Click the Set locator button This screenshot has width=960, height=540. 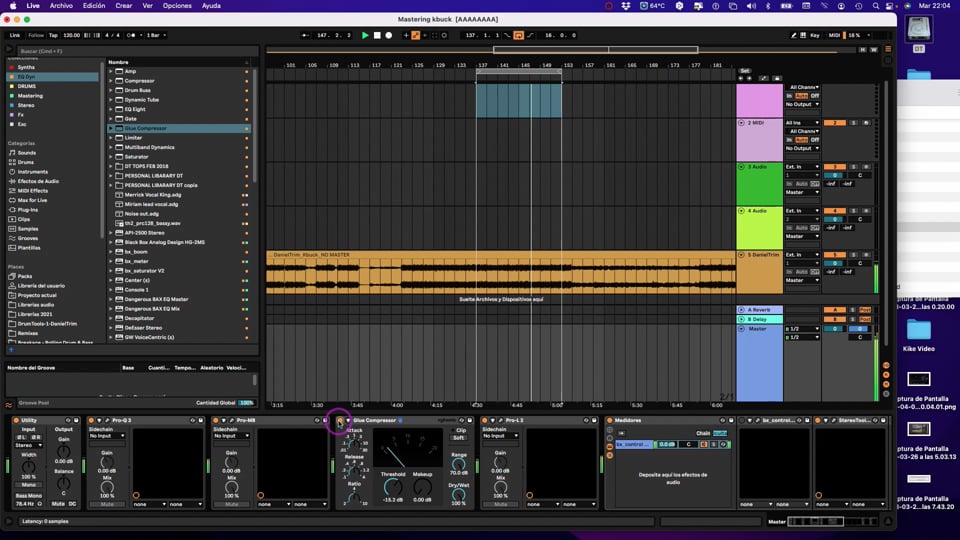coord(744,71)
